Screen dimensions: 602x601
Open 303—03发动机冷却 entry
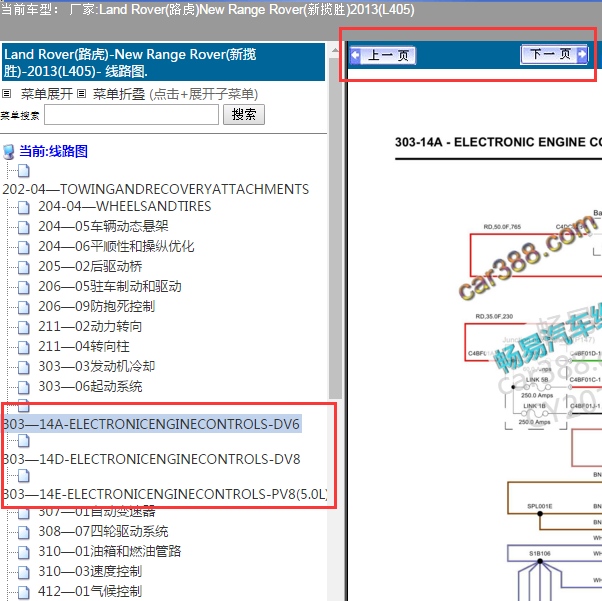(x=96, y=366)
